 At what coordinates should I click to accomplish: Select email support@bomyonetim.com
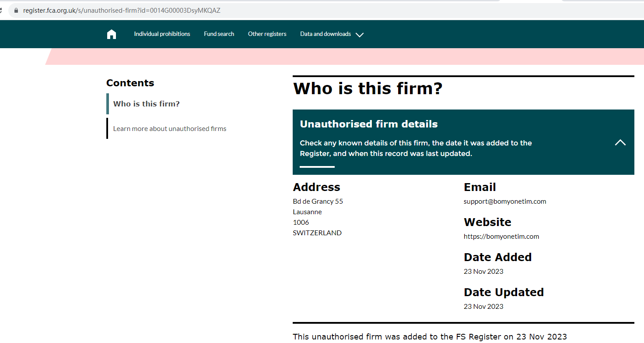pyautogui.click(x=505, y=202)
